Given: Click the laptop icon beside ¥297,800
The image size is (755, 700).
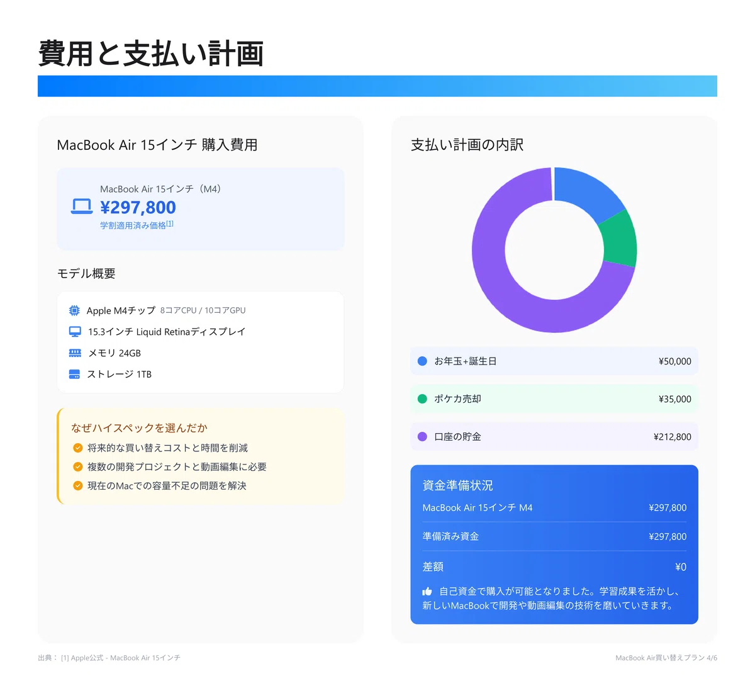Looking at the screenshot, I should coord(82,206).
